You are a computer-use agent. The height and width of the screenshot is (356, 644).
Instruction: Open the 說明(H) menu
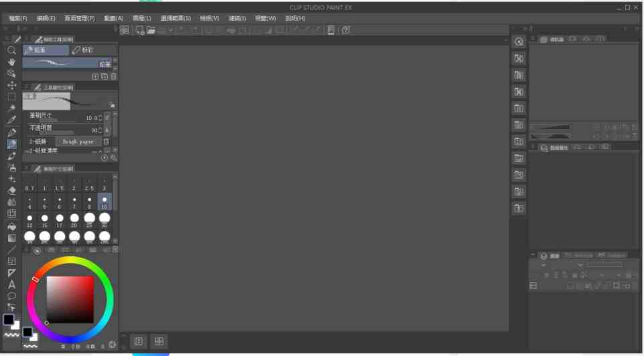tap(295, 19)
